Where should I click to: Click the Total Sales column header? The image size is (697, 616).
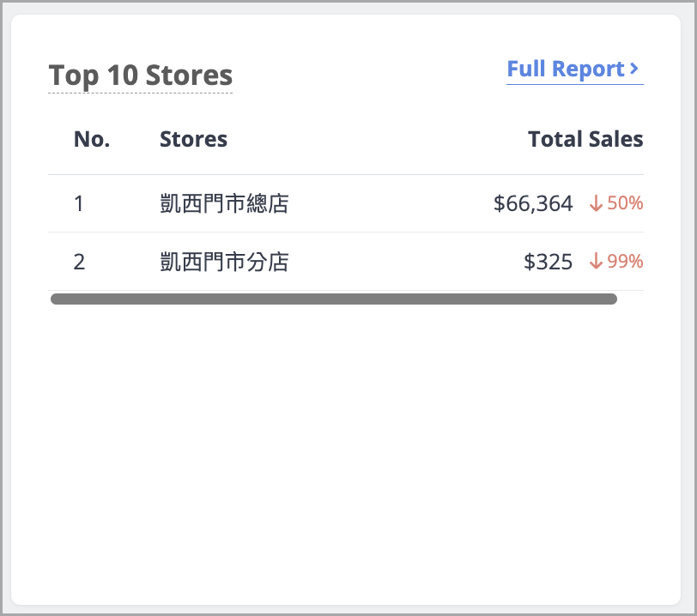(585, 139)
